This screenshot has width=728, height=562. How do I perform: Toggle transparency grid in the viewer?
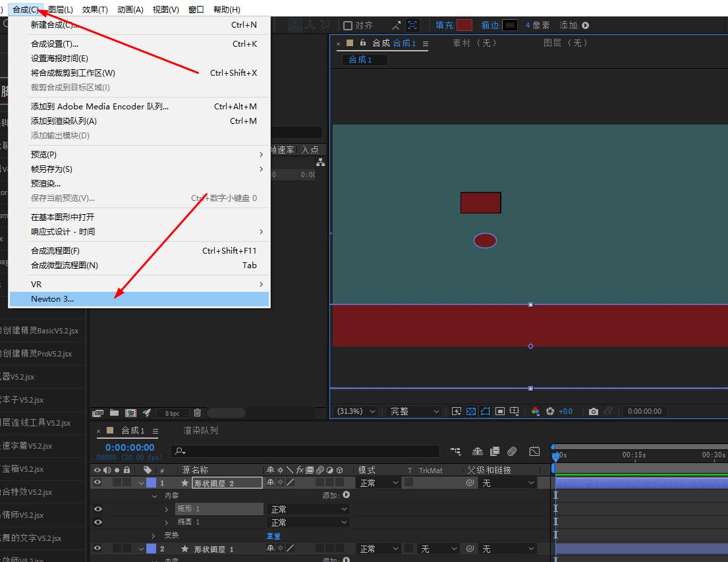[471, 411]
